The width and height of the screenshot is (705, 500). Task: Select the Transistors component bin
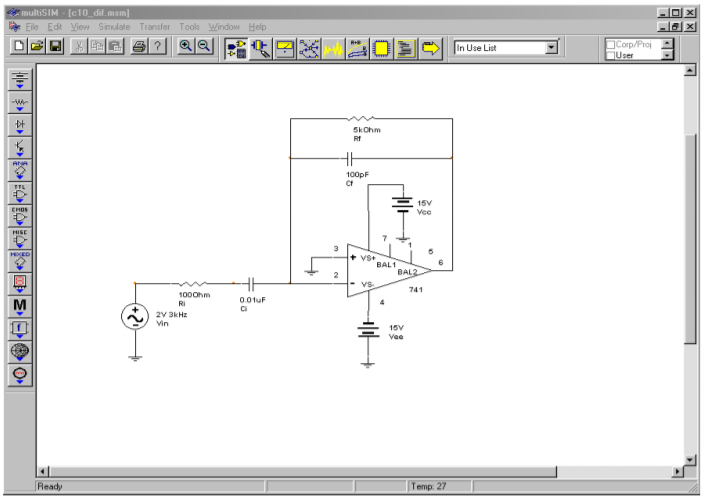20,146
